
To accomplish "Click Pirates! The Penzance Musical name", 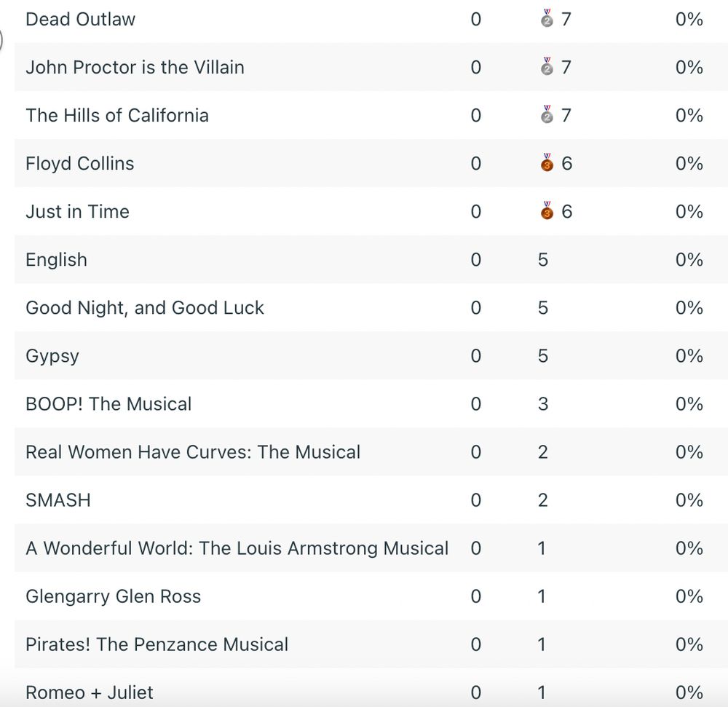I will 157,644.
